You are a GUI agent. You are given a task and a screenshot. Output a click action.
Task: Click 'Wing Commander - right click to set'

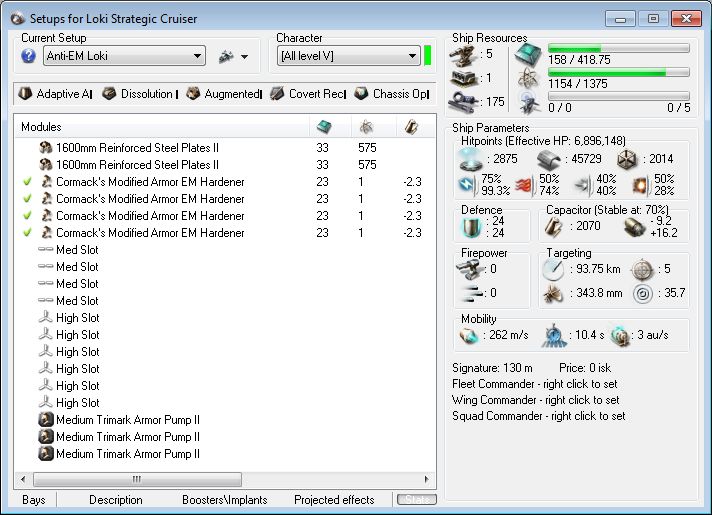(x=535, y=400)
